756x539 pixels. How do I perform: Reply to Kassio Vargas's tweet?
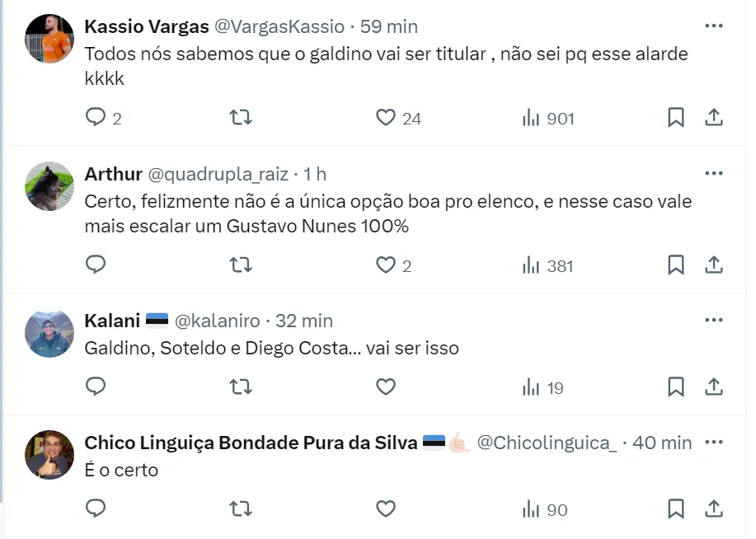pos(96,118)
